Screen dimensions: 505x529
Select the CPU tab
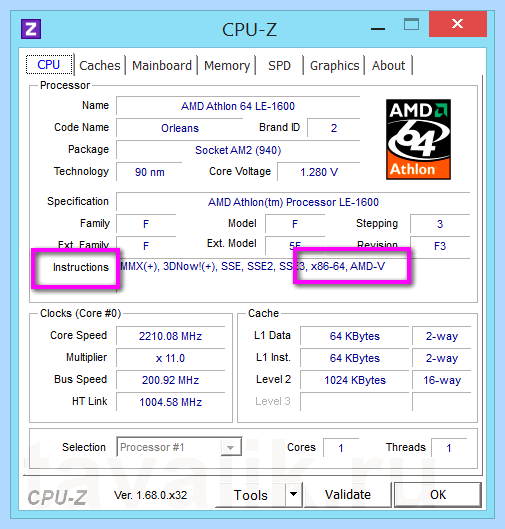pyautogui.click(x=49, y=64)
